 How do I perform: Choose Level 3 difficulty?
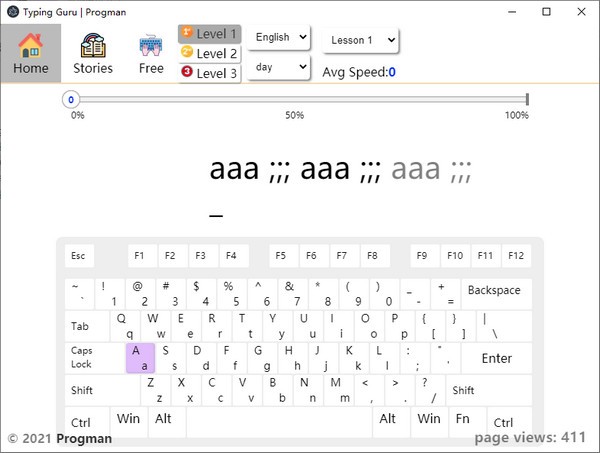click(x=209, y=73)
